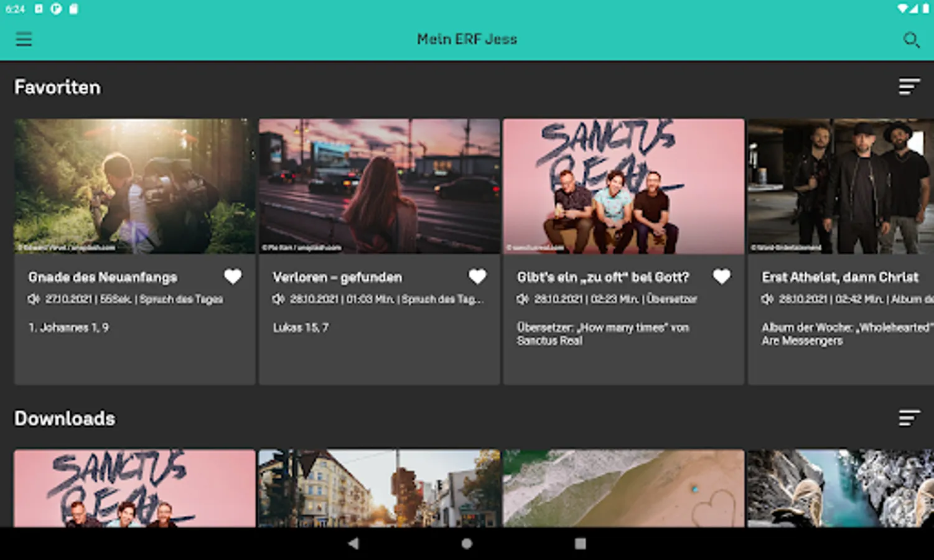
Task: Open band photo thumbnail of "Erst Atheist, dann Christ"
Action: point(841,186)
